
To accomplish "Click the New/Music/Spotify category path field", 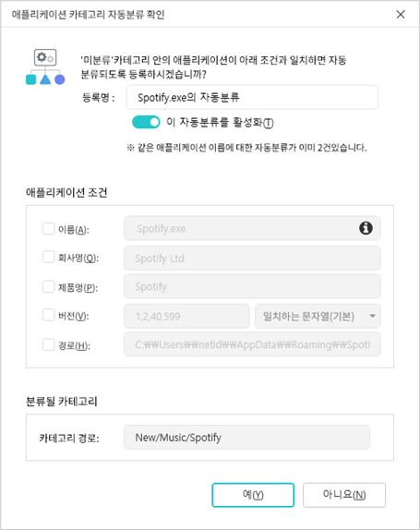I will click(246, 438).
